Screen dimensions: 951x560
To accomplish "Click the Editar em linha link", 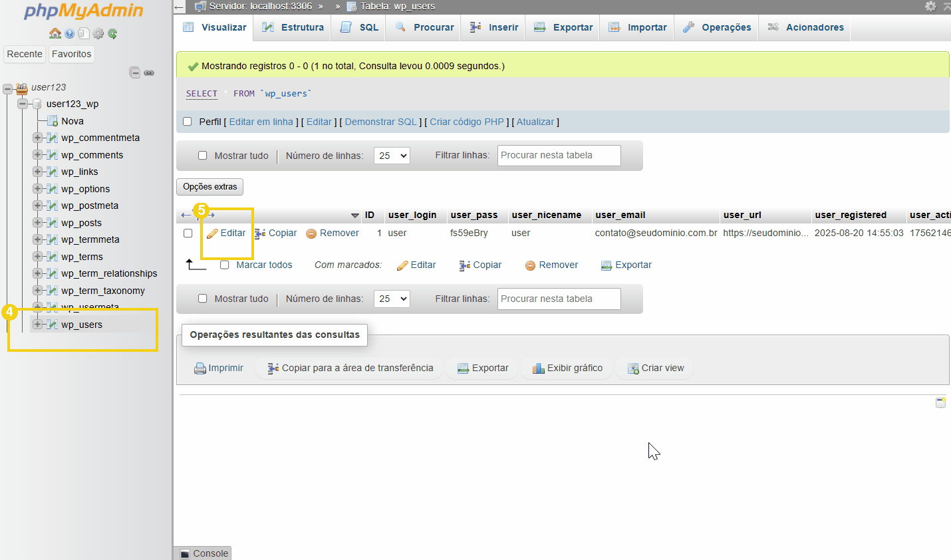I will click(x=261, y=122).
